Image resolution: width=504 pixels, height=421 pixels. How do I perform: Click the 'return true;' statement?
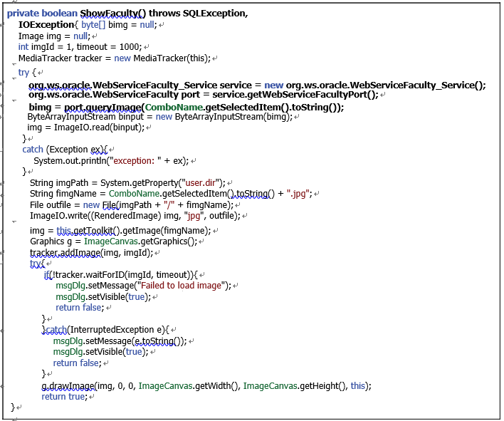65,397
